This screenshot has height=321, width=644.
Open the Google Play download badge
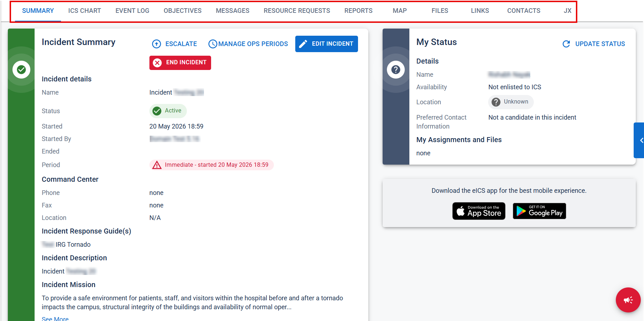540,211
